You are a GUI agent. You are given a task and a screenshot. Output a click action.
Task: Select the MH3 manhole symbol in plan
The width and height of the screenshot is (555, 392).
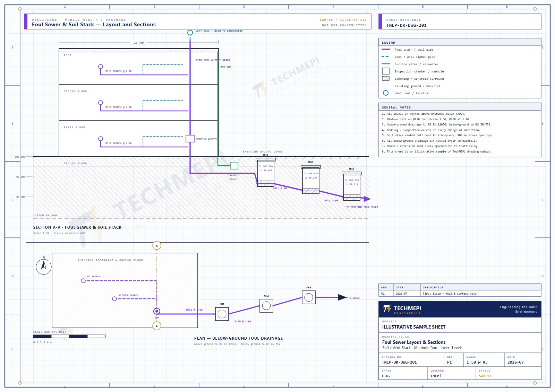[309, 297]
